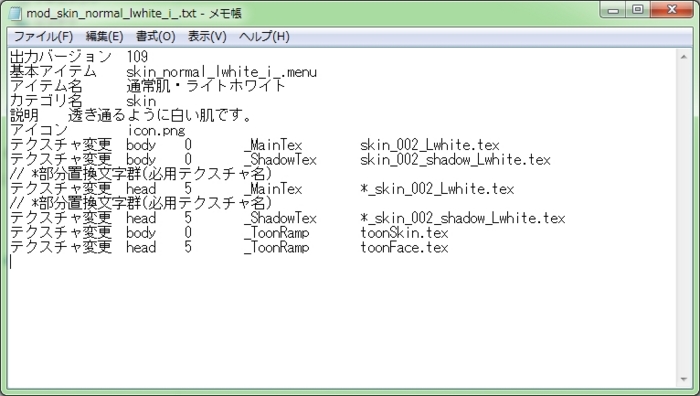Click _ShadowTex on the head line
The image size is (700, 396).
click(280, 218)
